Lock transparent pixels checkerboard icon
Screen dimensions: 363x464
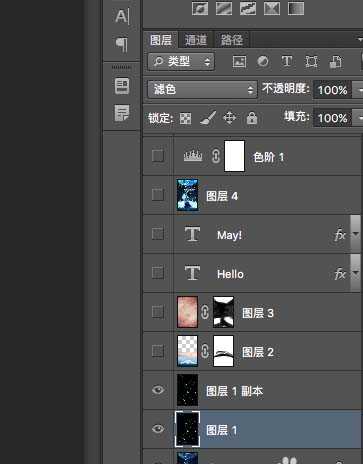(x=185, y=118)
